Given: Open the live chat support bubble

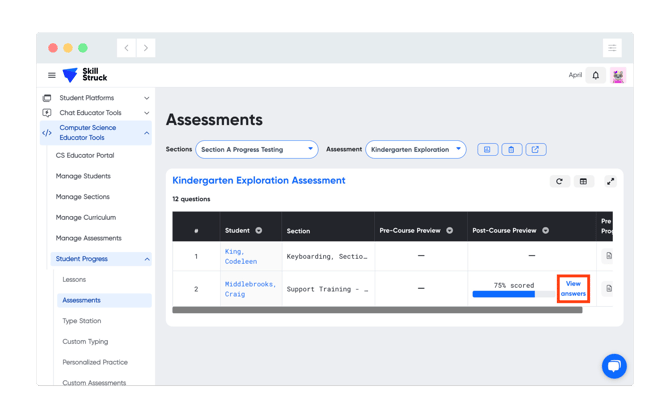Looking at the screenshot, I should click(x=614, y=366).
